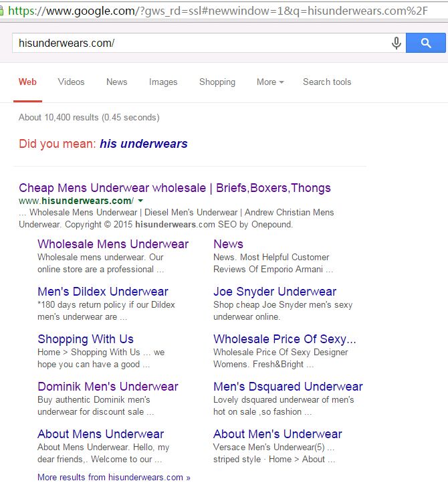Select the Web tab
This screenshot has width=448, height=493.
(27, 82)
